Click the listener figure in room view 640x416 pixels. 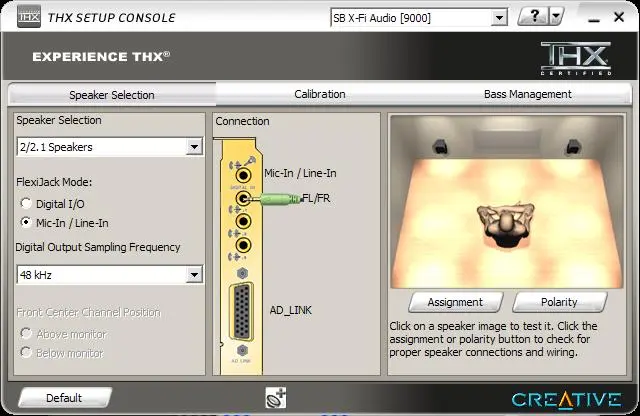point(506,224)
